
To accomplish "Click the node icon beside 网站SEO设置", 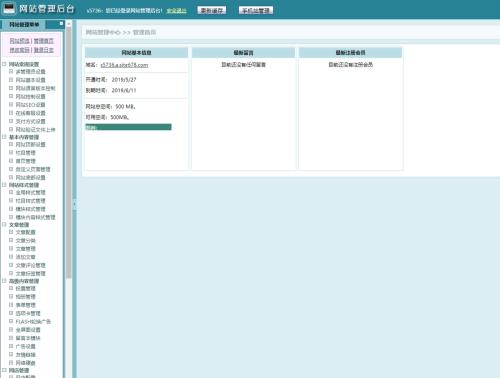I will [x=11, y=104].
